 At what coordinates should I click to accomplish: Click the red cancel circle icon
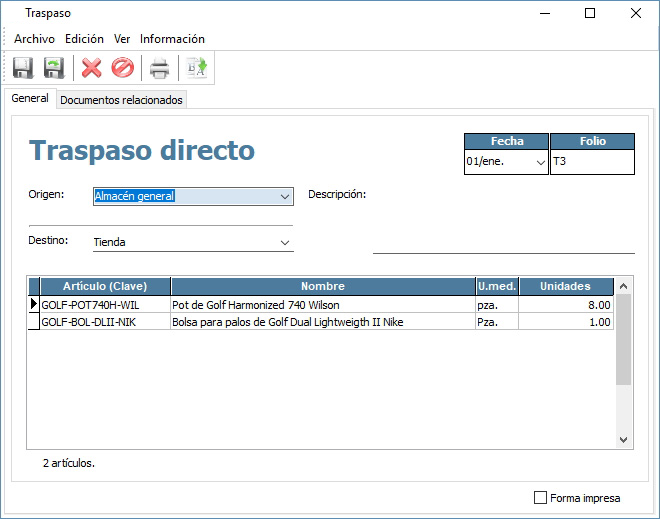122,68
